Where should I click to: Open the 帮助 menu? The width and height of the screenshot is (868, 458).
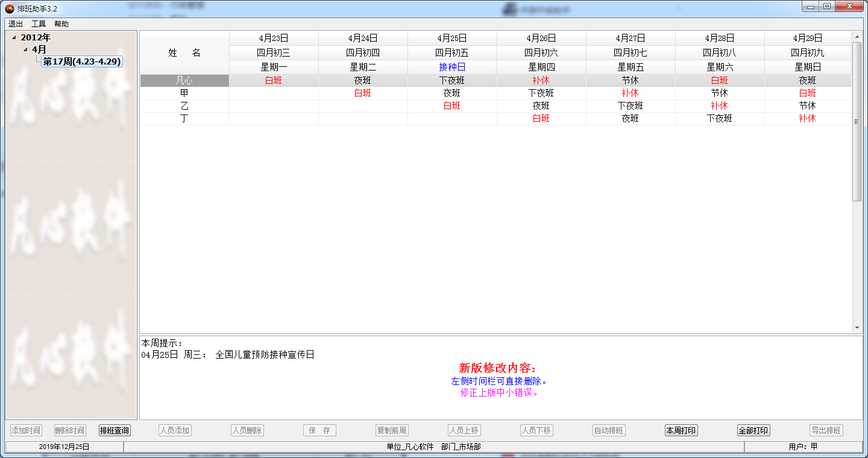61,24
